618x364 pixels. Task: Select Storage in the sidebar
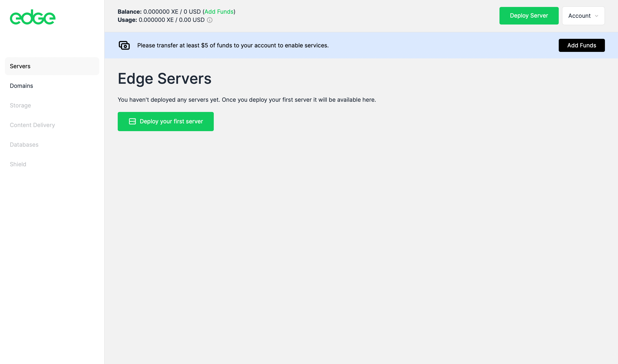click(x=20, y=105)
